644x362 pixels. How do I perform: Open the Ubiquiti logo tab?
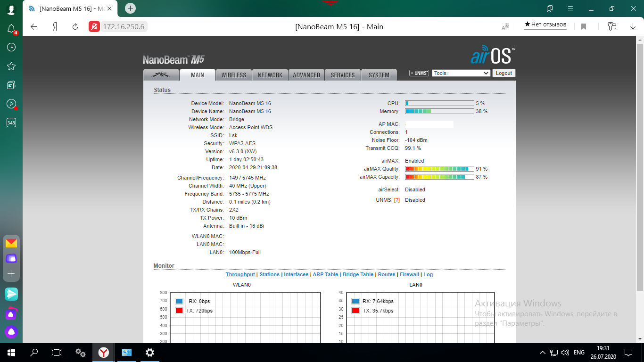coord(161,75)
